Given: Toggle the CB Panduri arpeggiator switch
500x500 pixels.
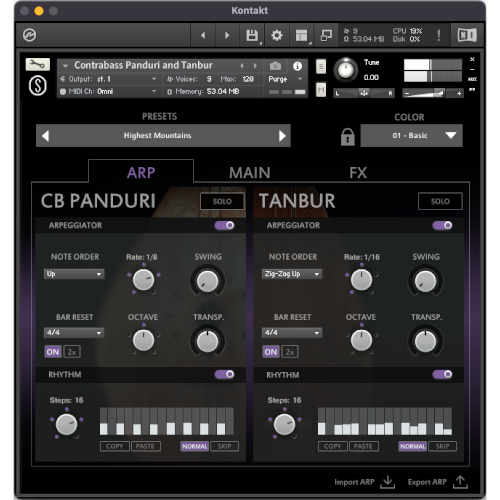Looking at the screenshot, I should [x=224, y=225].
